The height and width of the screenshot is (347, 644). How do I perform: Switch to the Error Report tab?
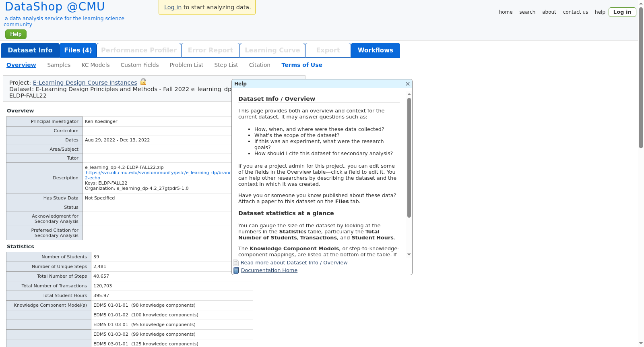pos(211,50)
